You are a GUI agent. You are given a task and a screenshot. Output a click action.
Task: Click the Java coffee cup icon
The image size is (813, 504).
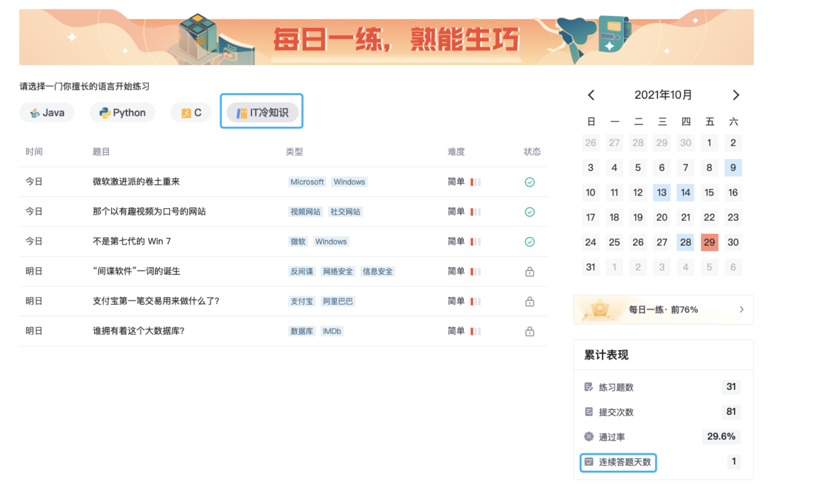coord(35,113)
